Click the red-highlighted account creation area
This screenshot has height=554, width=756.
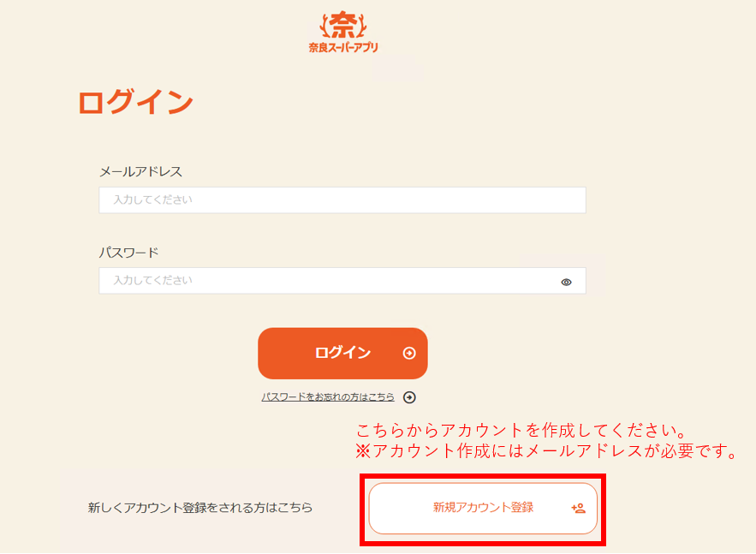[x=482, y=508]
